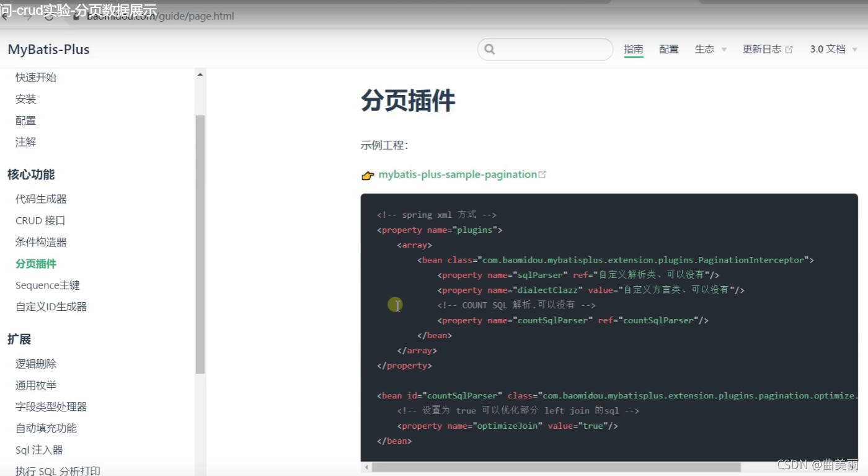
Task: Open 快速开始 in sidebar
Action: pyautogui.click(x=36, y=77)
